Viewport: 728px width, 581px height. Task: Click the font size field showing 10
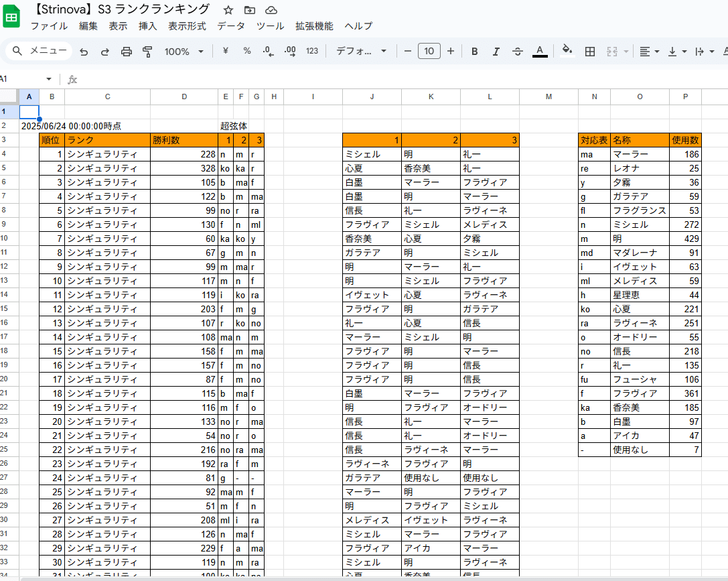pos(429,51)
